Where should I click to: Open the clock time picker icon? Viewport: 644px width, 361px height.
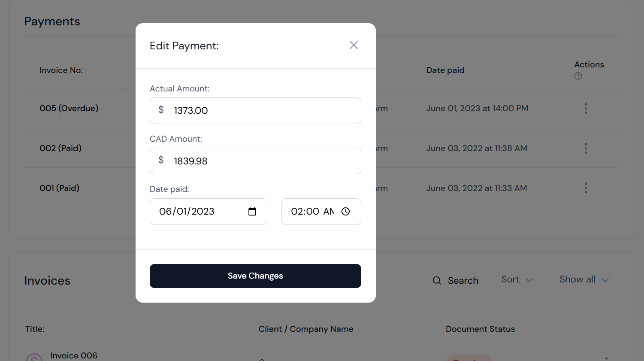pyautogui.click(x=346, y=212)
